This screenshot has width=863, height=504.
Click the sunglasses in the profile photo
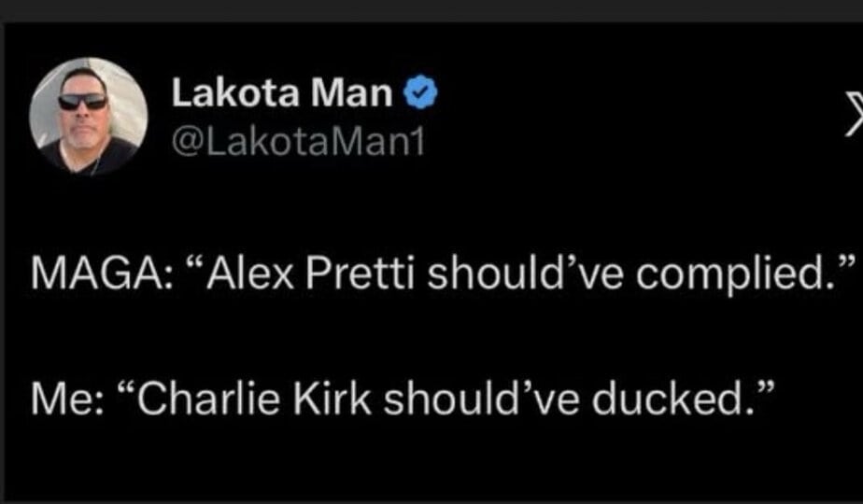tap(82, 101)
